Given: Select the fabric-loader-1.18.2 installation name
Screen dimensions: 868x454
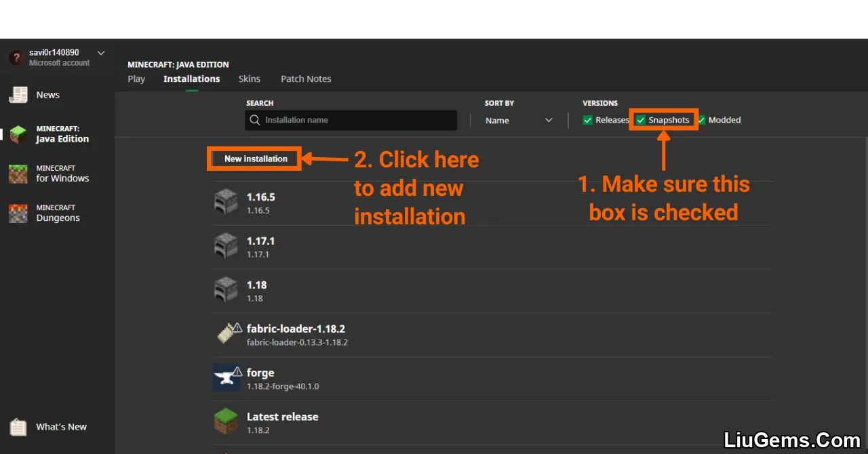Looking at the screenshot, I should (296, 329).
